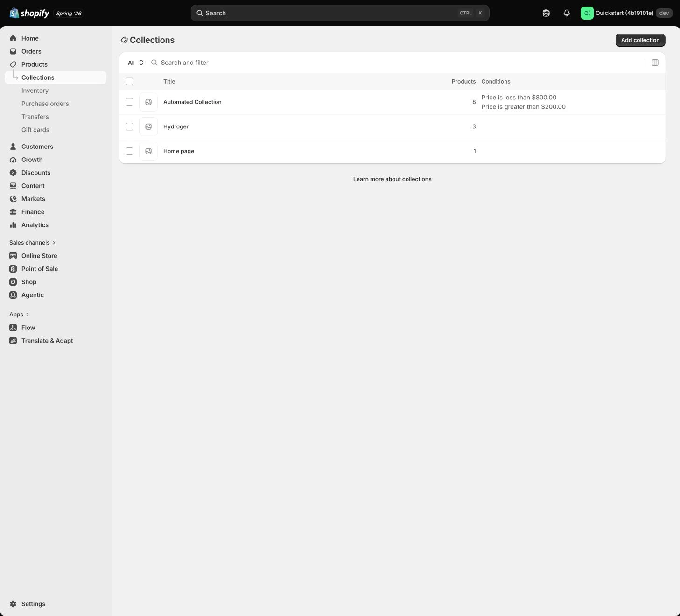The width and height of the screenshot is (680, 616).
Task: Click the Markets globe icon
Action: [13, 199]
